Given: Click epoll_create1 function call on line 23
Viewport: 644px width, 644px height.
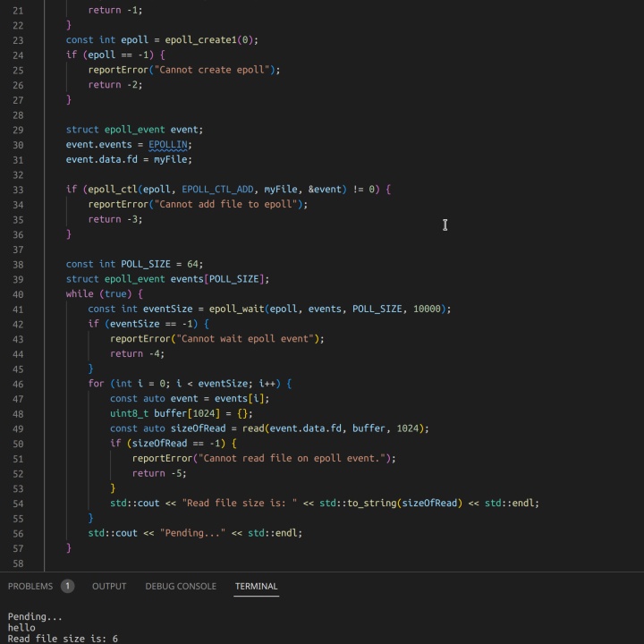Looking at the screenshot, I should point(201,40).
